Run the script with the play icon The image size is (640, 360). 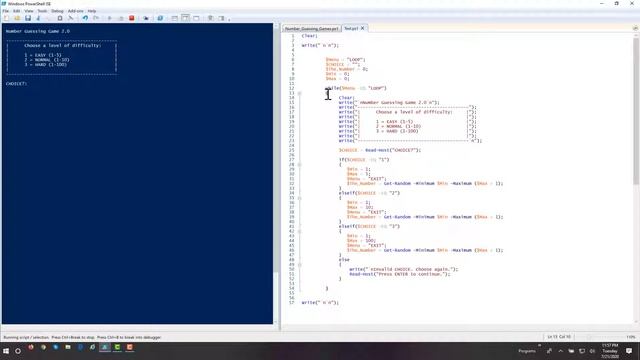point(109,18)
